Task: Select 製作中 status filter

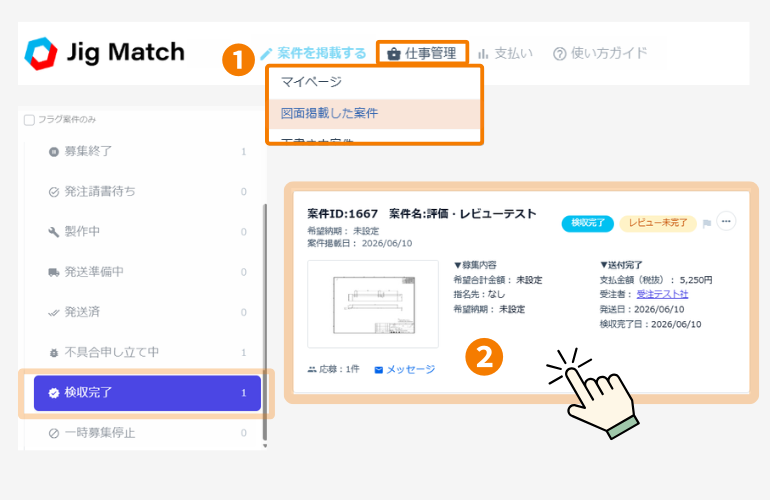Action: [x=147, y=231]
